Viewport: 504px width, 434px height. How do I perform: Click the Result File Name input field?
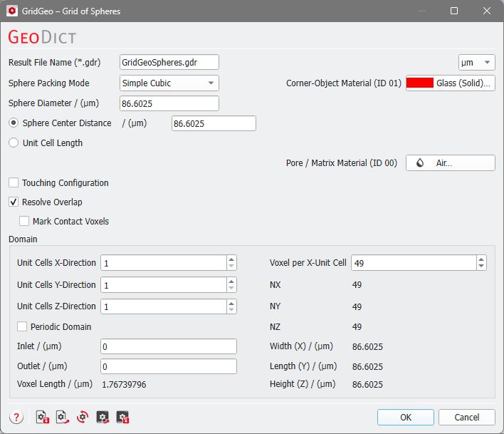(169, 63)
